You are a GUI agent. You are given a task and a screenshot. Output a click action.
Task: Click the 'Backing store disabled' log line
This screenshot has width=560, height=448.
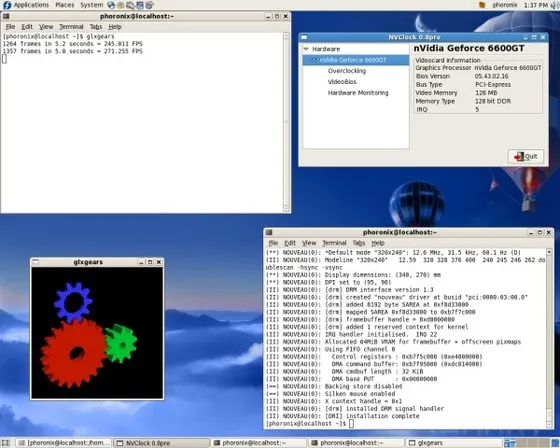pos(334,387)
